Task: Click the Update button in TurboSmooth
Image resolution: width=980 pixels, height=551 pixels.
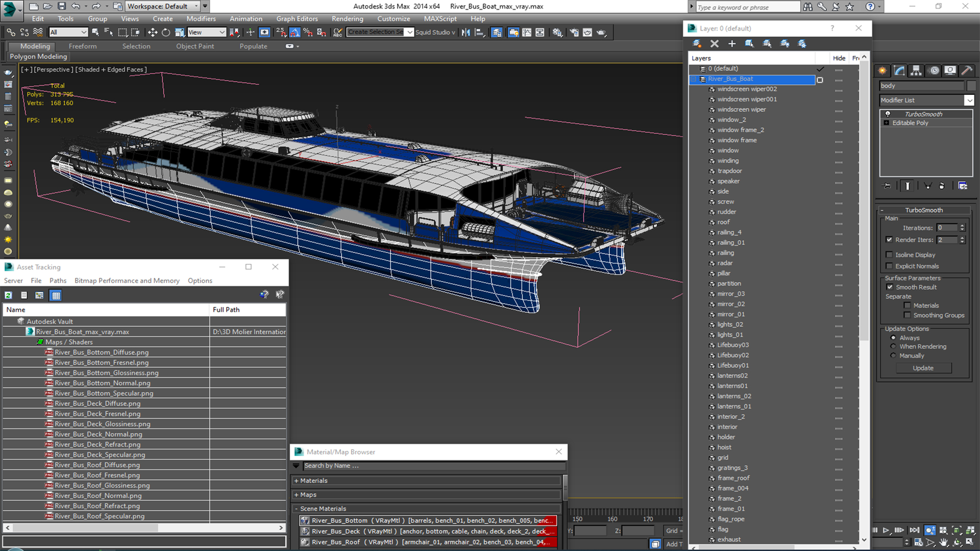Action: 923,368
